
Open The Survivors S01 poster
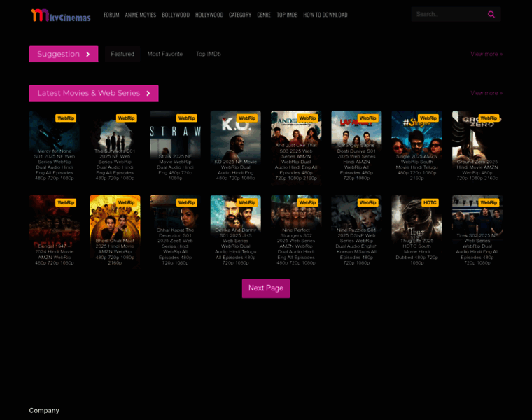coord(115,148)
